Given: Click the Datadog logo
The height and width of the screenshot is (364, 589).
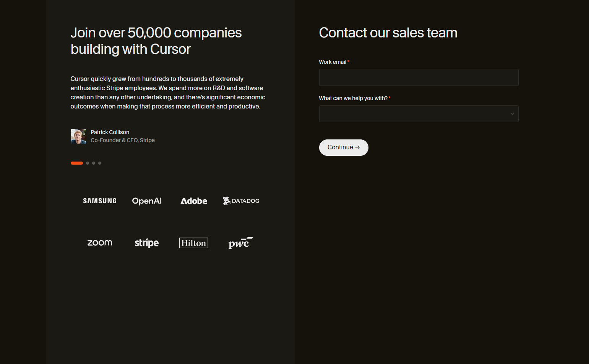Looking at the screenshot, I should (241, 201).
